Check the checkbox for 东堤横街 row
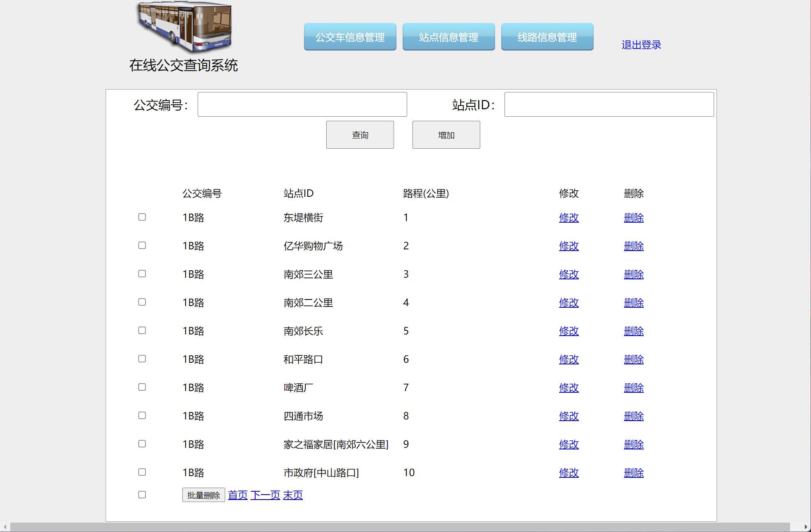This screenshot has width=811, height=532. click(x=142, y=217)
